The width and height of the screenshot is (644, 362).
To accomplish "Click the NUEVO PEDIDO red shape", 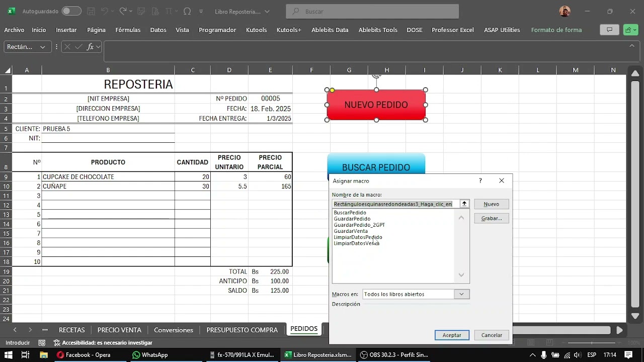I will point(376,105).
